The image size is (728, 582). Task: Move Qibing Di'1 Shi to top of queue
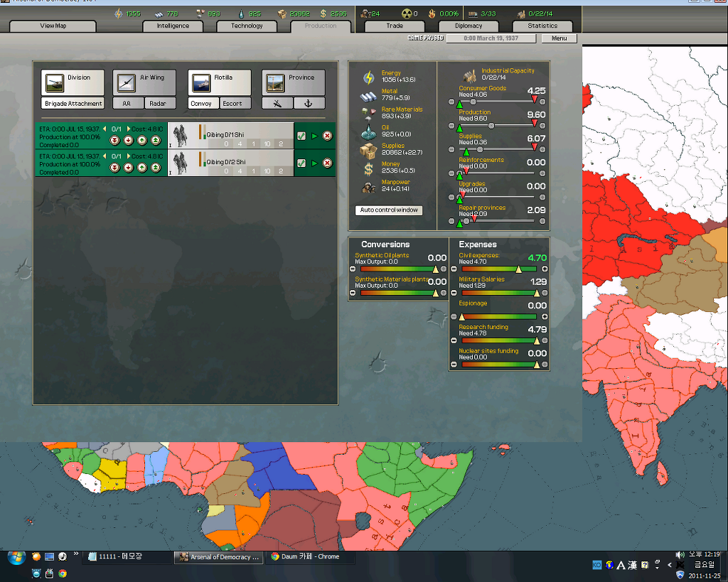pos(156,140)
